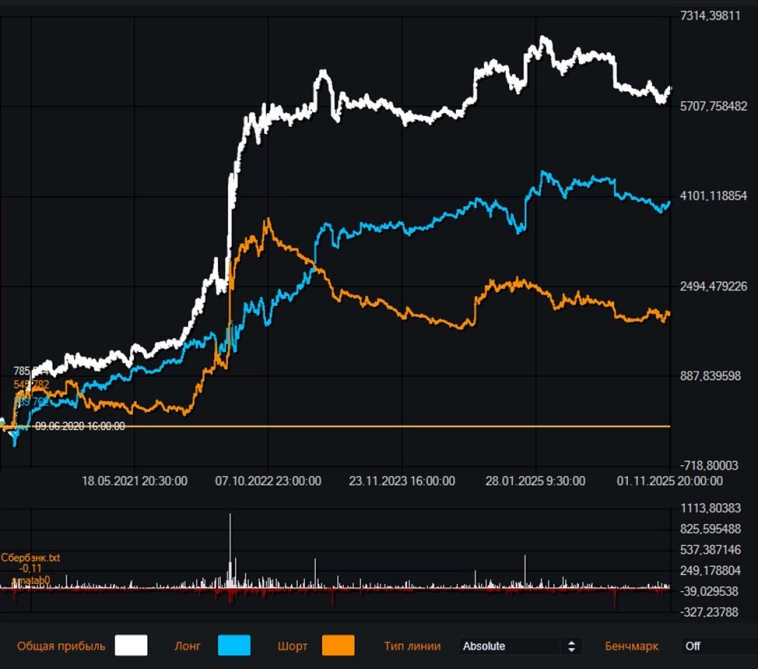Screen dimensions: 758x669
Task: Click the Сбербанк.txt series label
Action: (31, 557)
